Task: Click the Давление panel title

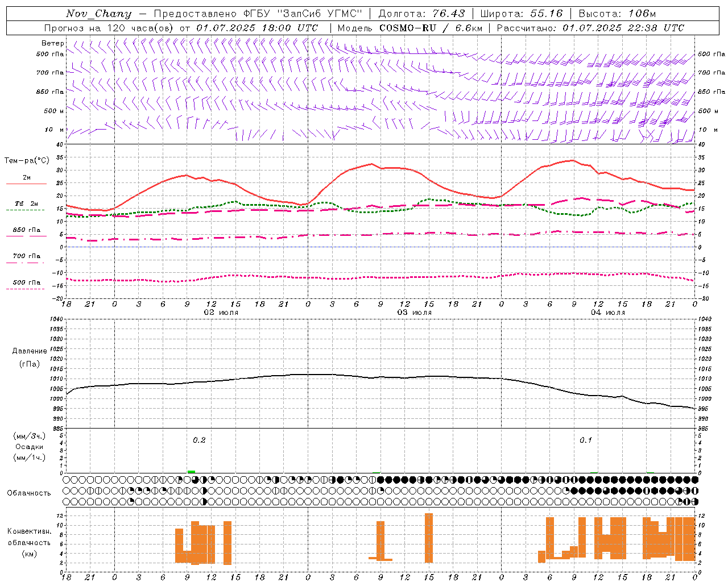Action: (x=30, y=351)
